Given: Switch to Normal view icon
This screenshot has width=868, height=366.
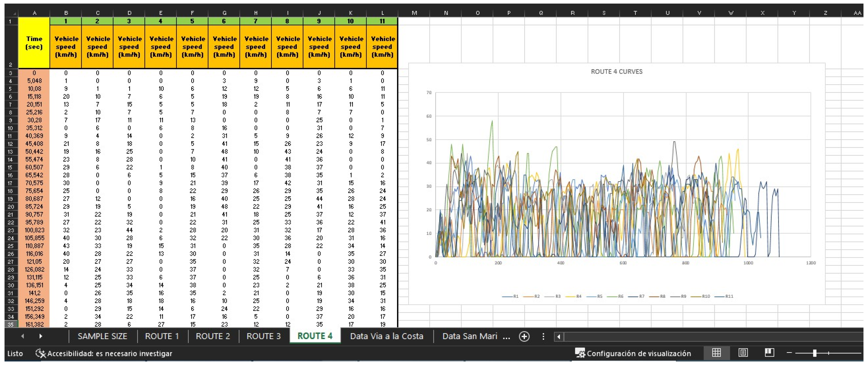Looking at the screenshot, I should [x=716, y=353].
